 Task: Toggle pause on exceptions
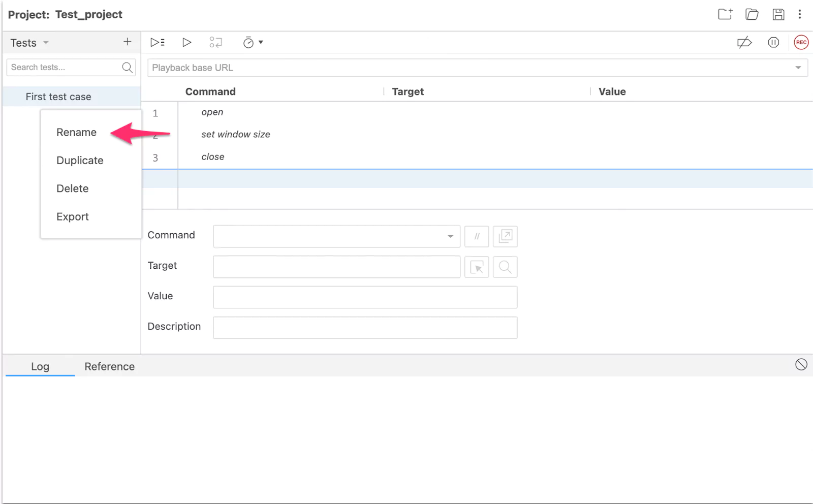773,43
